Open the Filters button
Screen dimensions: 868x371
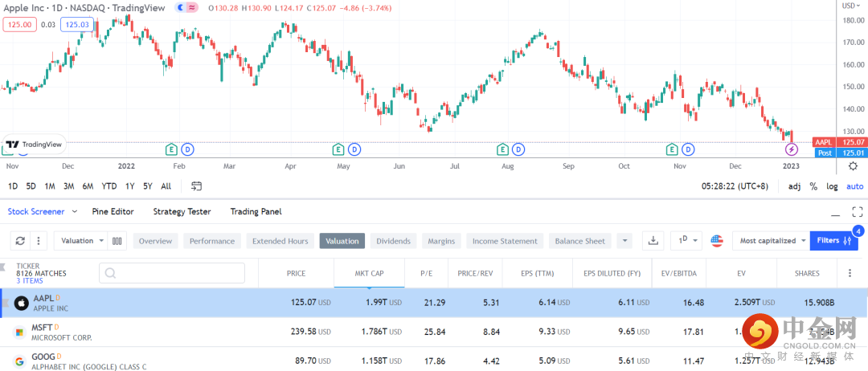[x=833, y=241]
